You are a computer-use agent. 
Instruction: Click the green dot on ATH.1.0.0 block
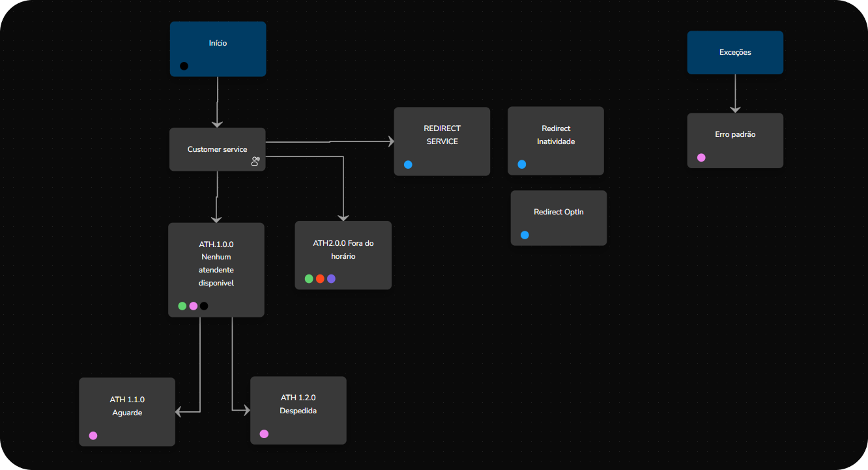click(x=182, y=306)
